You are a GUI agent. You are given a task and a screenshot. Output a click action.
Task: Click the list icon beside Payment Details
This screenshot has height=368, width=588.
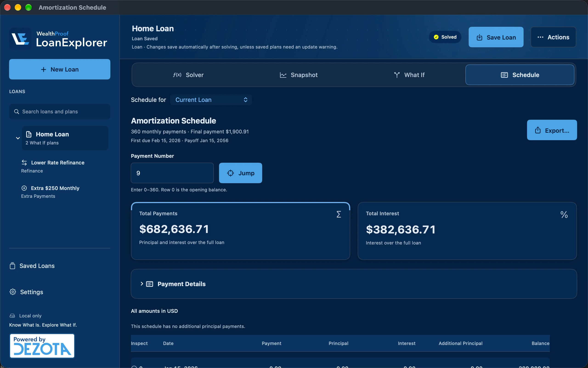(150, 284)
